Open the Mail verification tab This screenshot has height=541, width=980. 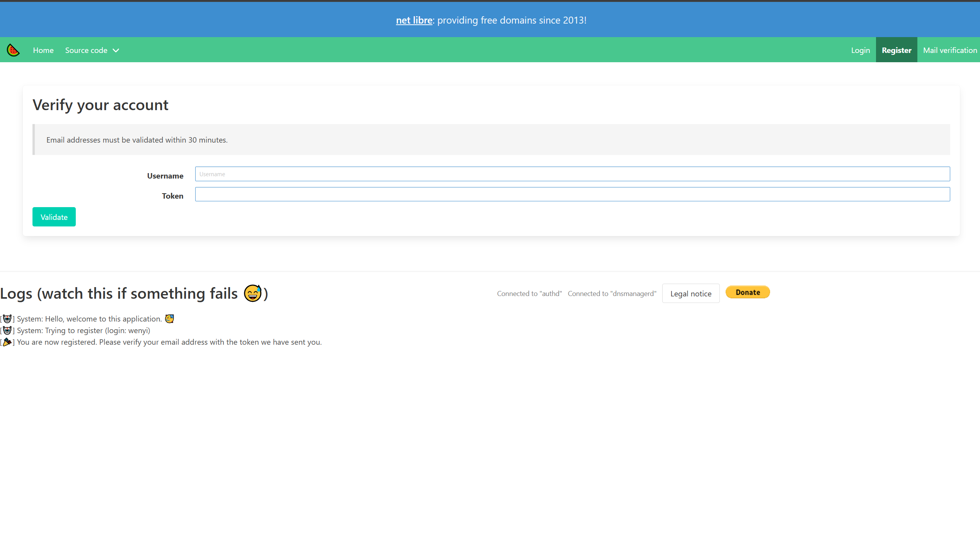pos(950,50)
